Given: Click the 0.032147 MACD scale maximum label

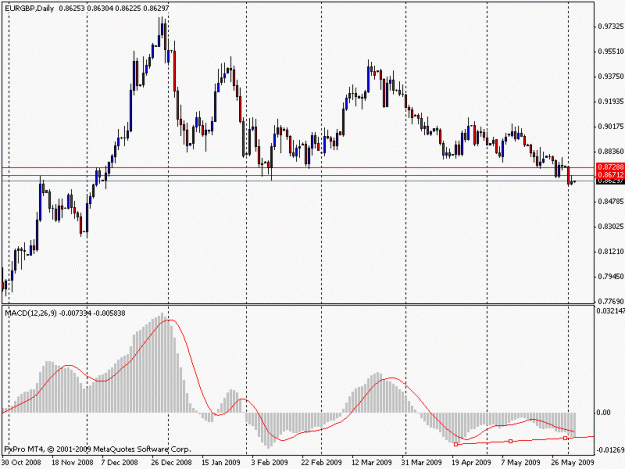Looking at the screenshot, I should pos(611,311).
